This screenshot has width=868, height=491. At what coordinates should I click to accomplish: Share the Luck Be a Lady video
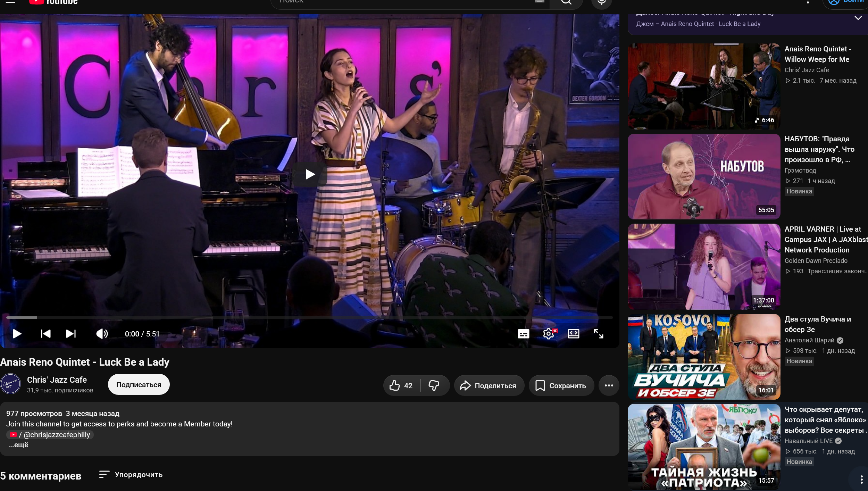tap(489, 385)
